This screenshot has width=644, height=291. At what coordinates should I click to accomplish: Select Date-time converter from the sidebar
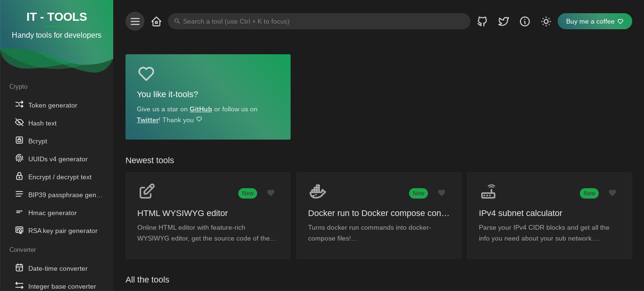click(58, 268)
